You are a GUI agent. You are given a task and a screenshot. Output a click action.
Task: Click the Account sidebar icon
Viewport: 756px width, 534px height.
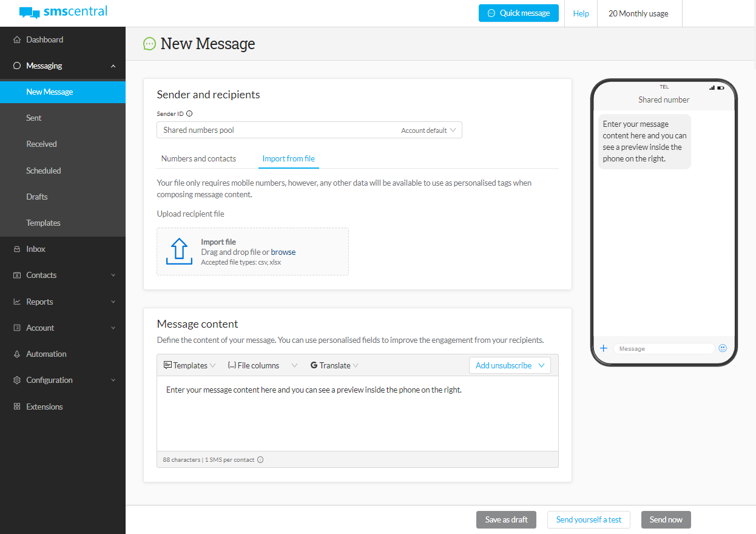pos(17,328)
